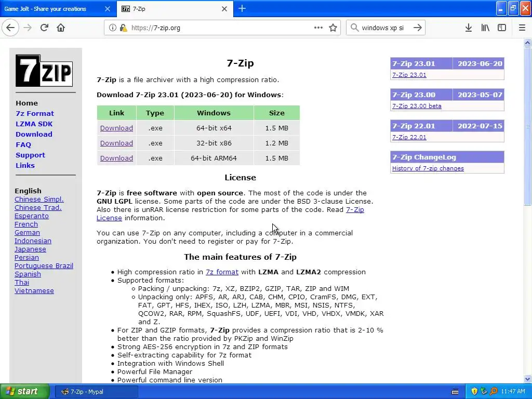This screenshot has height=399, width=532.
Task: Open the hamburger application menu
Action: coord(522,28)
